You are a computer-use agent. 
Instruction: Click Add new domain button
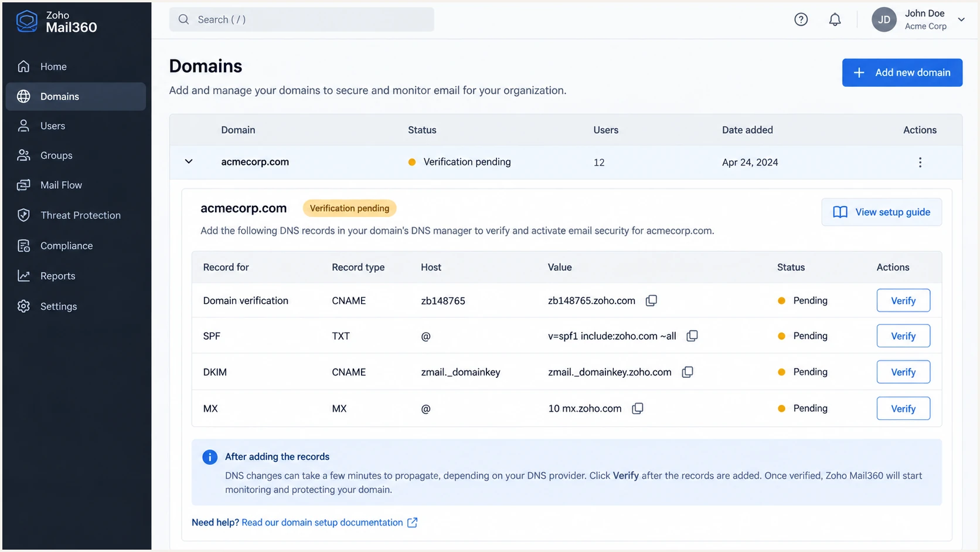tap(902, 73)
